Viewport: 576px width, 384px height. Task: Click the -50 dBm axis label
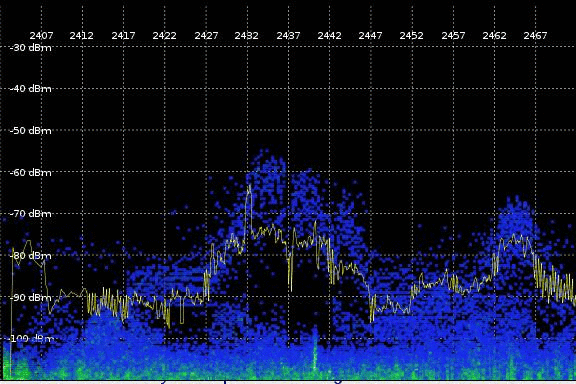(30, 130)
